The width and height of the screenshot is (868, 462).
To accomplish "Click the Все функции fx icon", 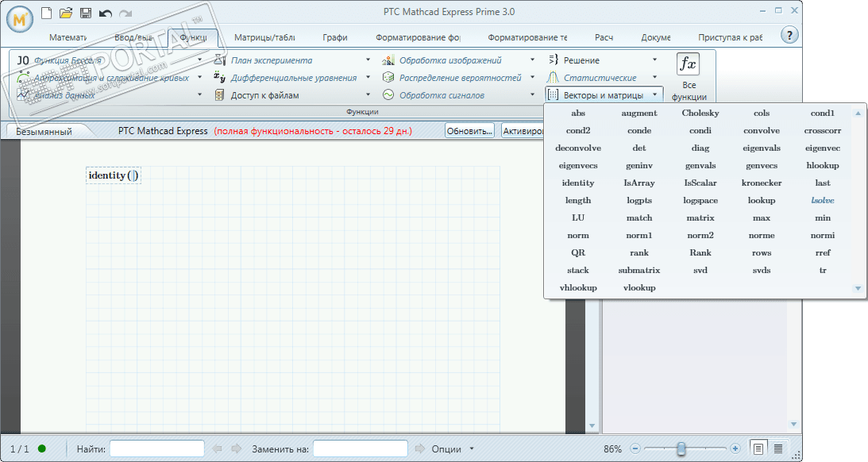I will click(x=688, y=64).
